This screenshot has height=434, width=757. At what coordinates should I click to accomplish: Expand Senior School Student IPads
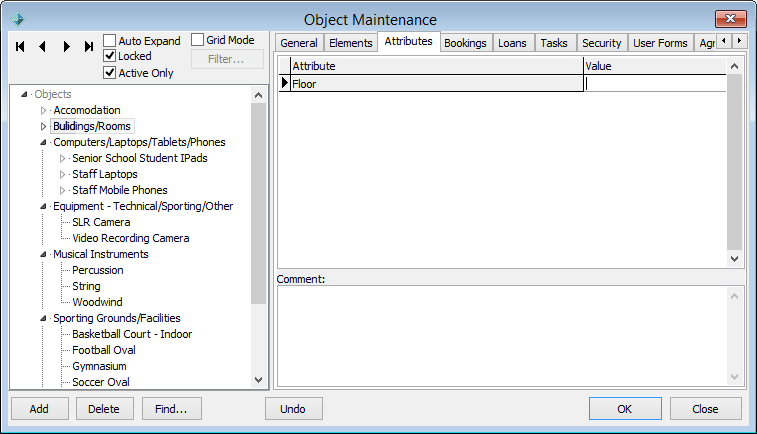tap(62, 158)
